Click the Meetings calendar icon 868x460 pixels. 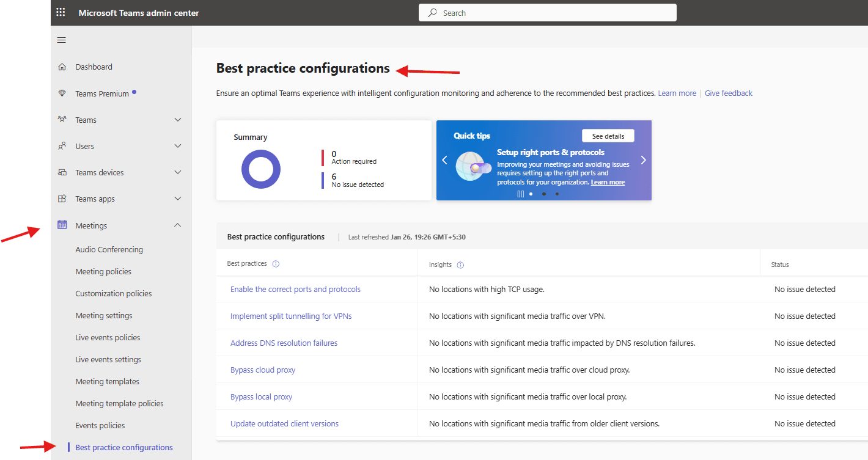coord(62,225)
